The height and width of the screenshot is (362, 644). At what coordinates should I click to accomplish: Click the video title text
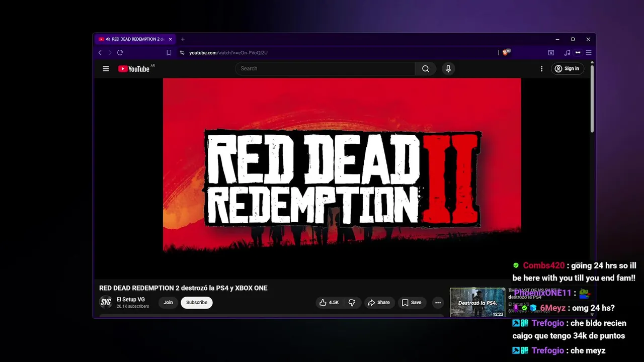click(x=183, y=288)
